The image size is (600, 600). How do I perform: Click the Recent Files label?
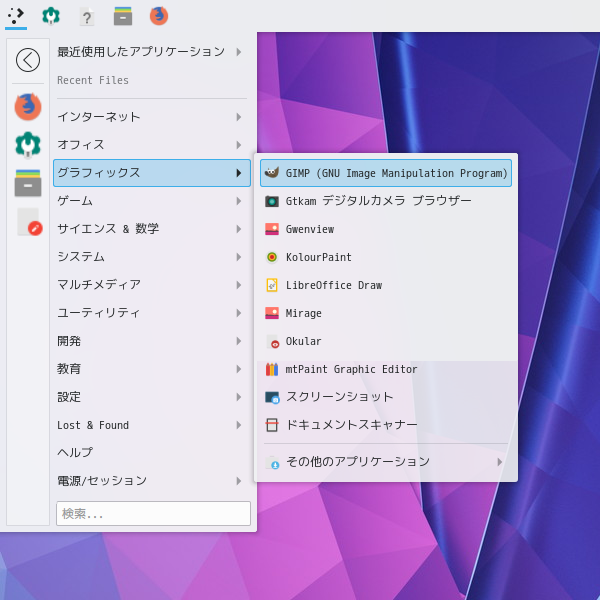[93, 80]
